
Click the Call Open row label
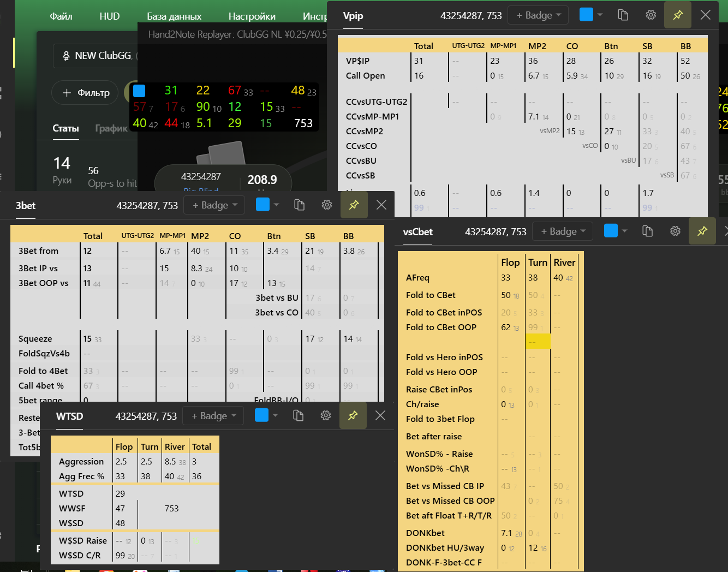(x=365, y=75)
